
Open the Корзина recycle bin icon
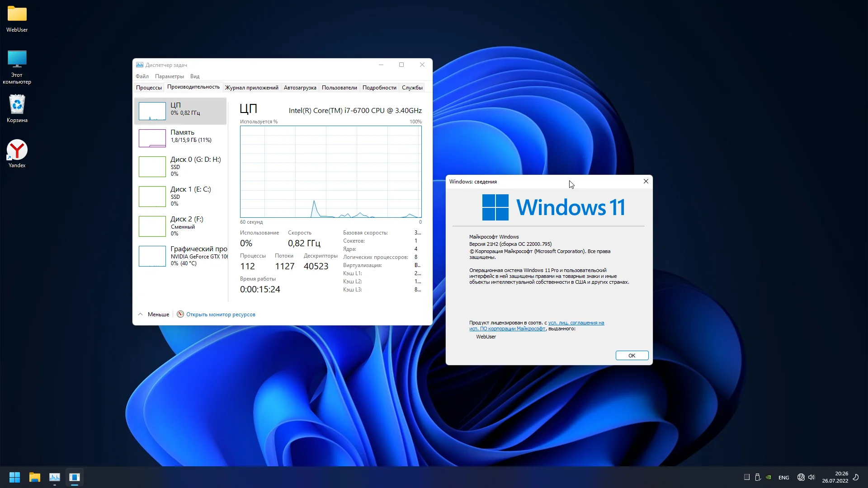(x=17, y=105)
